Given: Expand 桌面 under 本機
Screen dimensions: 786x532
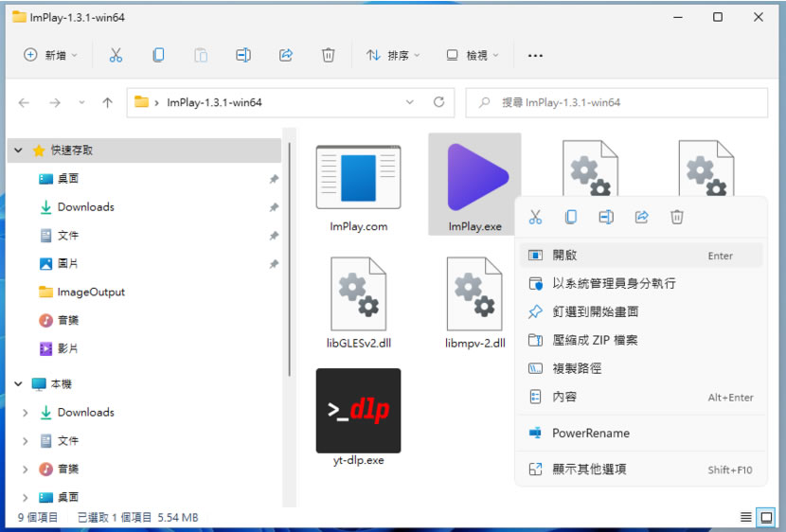Looking at the screenshot, I should click(x=25, y=497).
